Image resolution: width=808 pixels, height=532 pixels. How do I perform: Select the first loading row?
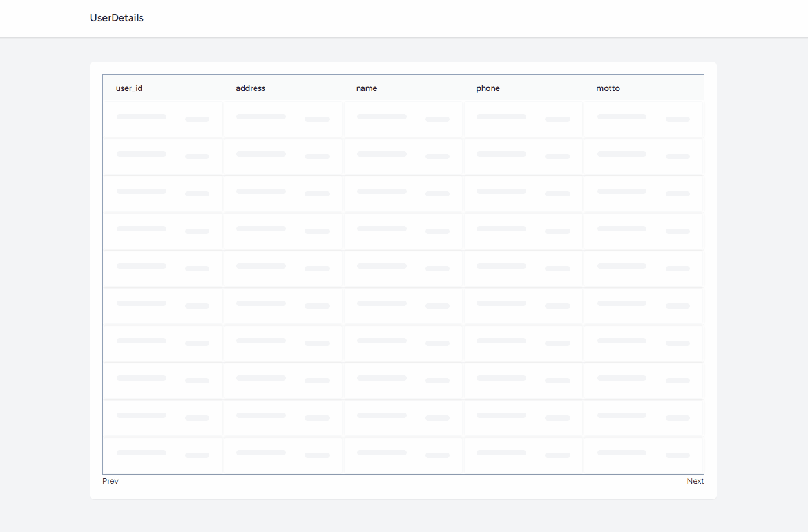pos(403,119)
